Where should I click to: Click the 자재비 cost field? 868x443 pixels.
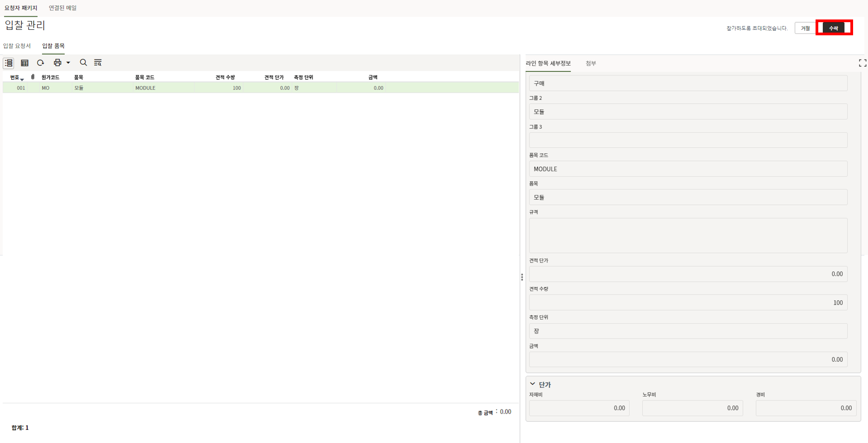pos(579,408)
